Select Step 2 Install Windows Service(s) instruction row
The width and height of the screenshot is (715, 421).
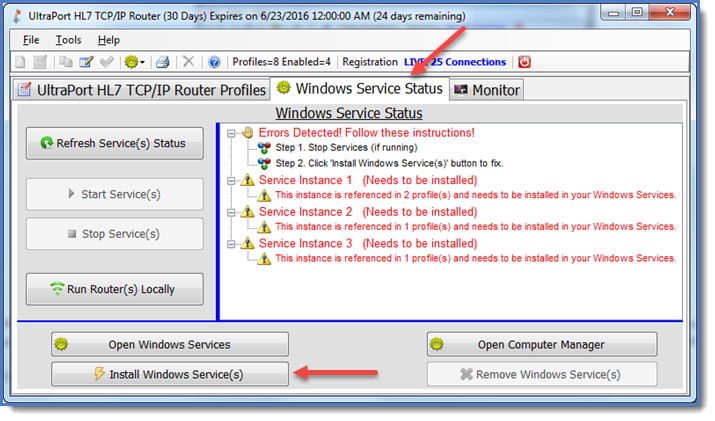(389, 163)
